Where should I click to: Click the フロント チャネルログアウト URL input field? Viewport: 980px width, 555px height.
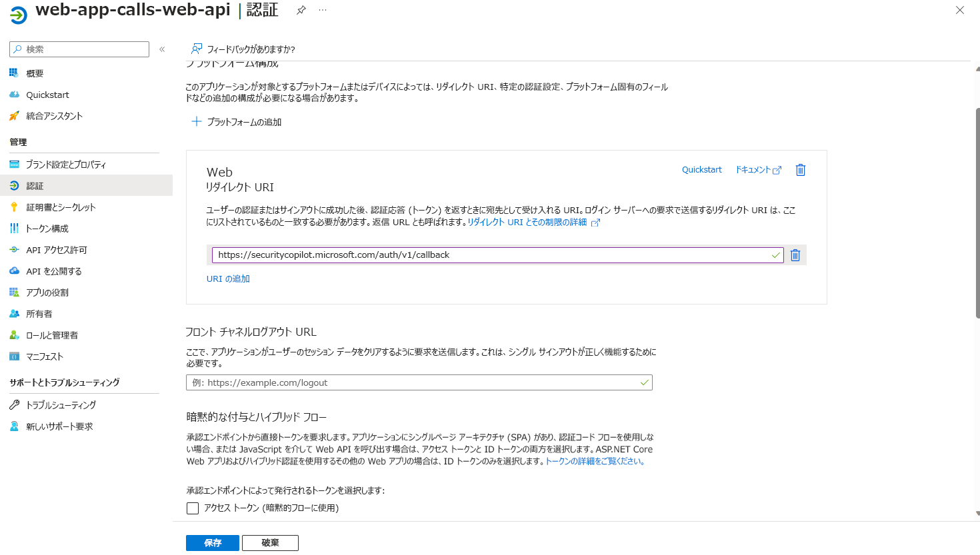click(x=418, y=382)
